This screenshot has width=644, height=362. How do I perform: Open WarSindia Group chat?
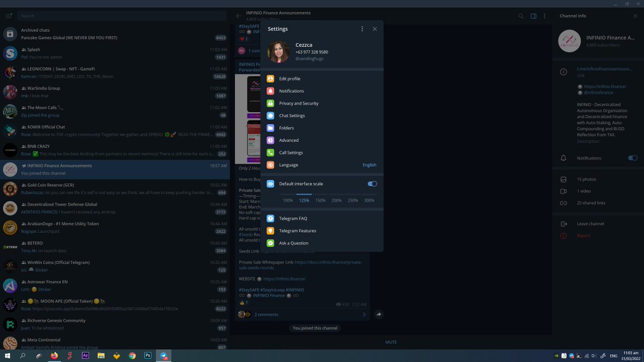[x=115, y=92]
